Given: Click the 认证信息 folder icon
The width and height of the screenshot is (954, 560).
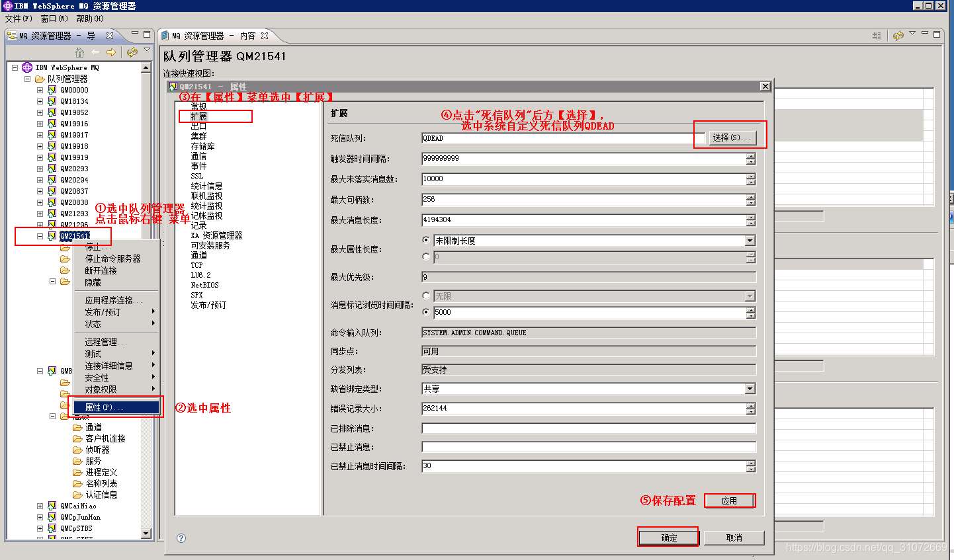Looking at the screenshot, I should (x=77, y=495).
